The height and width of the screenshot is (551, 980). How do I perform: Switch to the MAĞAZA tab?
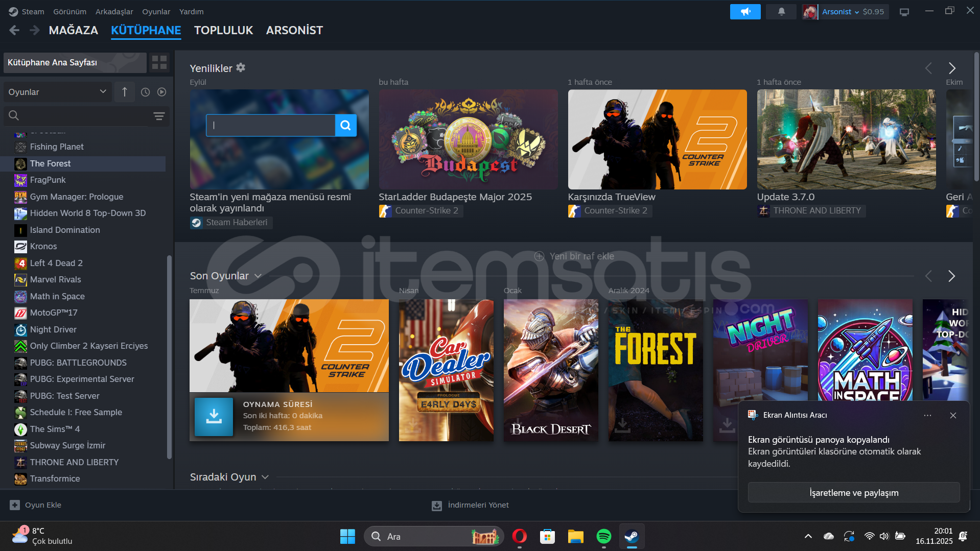point(73,31)
